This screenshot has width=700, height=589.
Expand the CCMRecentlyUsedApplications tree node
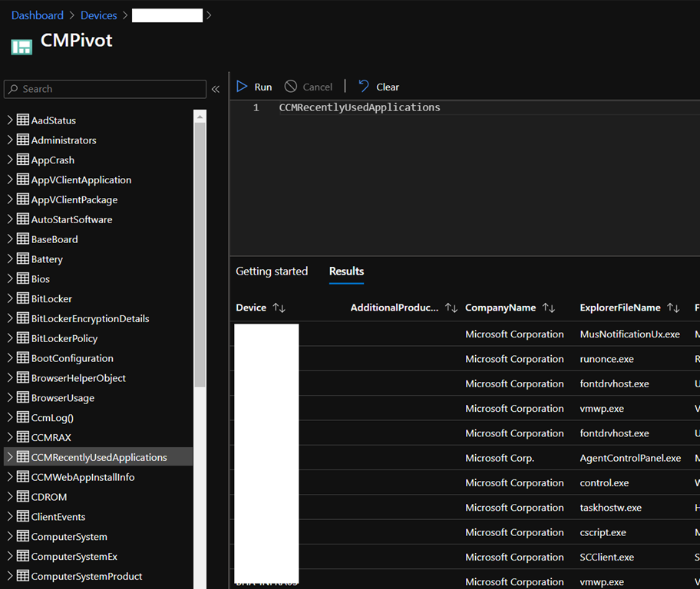point(10,457)
